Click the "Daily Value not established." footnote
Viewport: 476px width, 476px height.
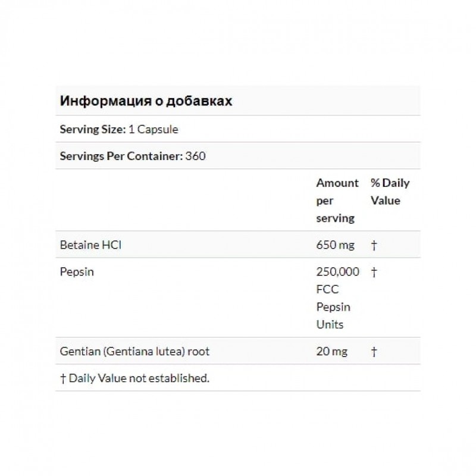[x=139, y=378]
